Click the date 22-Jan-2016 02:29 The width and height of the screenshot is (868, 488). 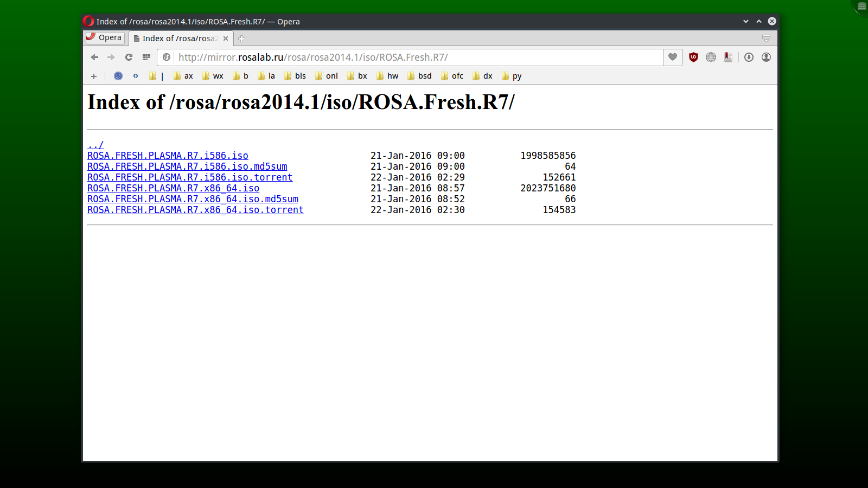[x=418, y=177]
